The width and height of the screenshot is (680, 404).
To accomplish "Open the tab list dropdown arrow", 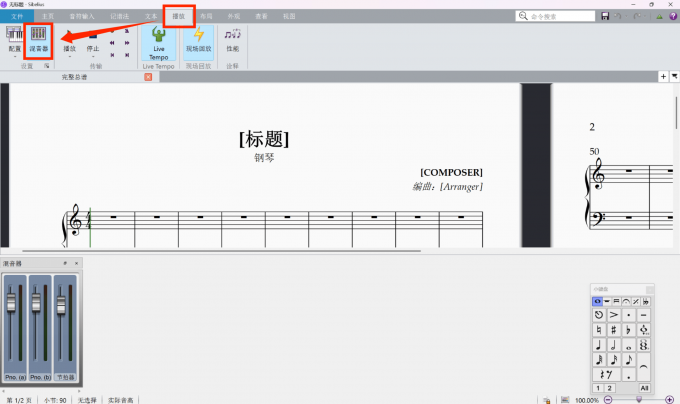I will point(674,77).
